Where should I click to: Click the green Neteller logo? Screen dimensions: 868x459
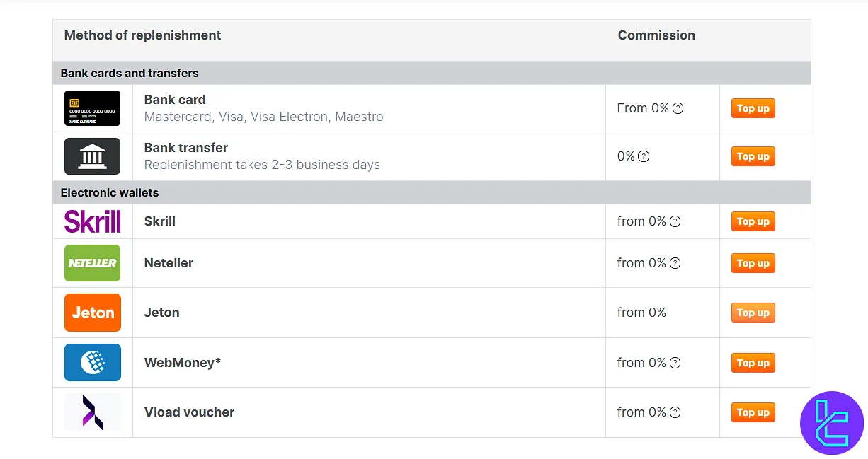(x=92, y=263)
